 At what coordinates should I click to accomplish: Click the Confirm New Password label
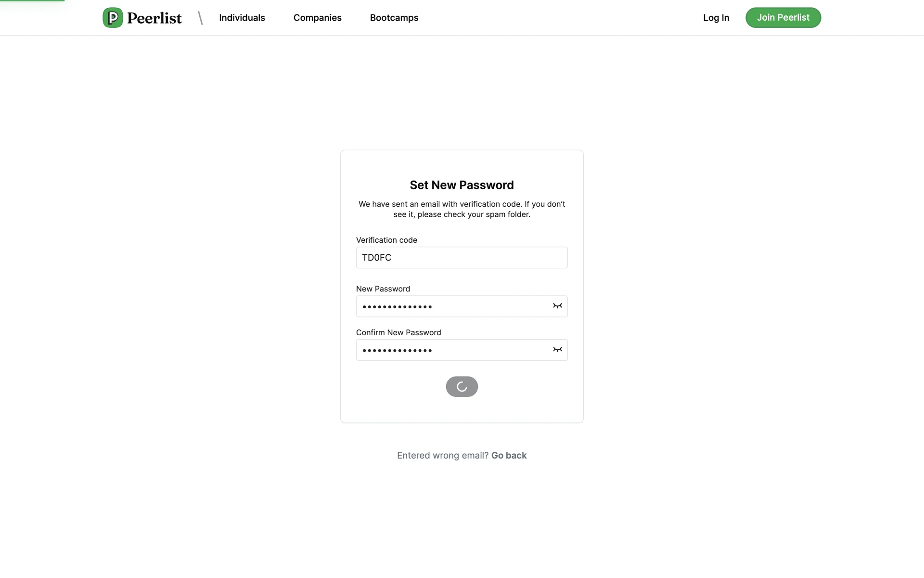tap(398, 333)
